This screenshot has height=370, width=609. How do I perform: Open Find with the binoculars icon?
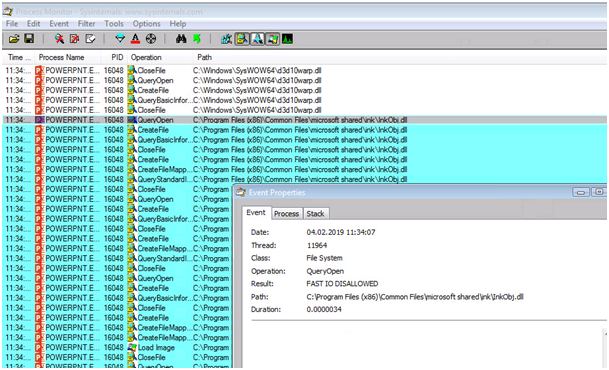[x=181, y=38]
